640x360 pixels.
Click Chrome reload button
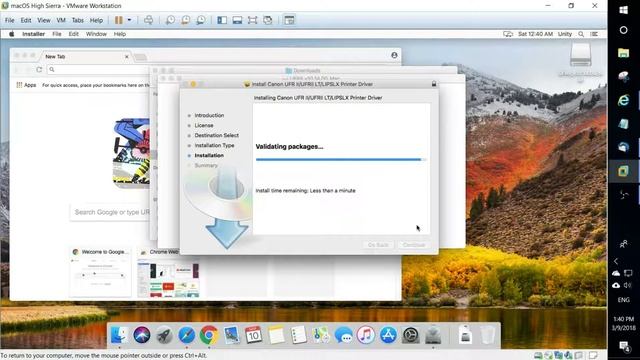click(39, 70)
